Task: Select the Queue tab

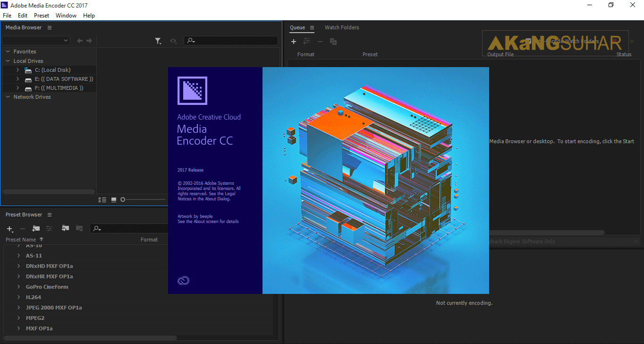Action: click(297, 27)
